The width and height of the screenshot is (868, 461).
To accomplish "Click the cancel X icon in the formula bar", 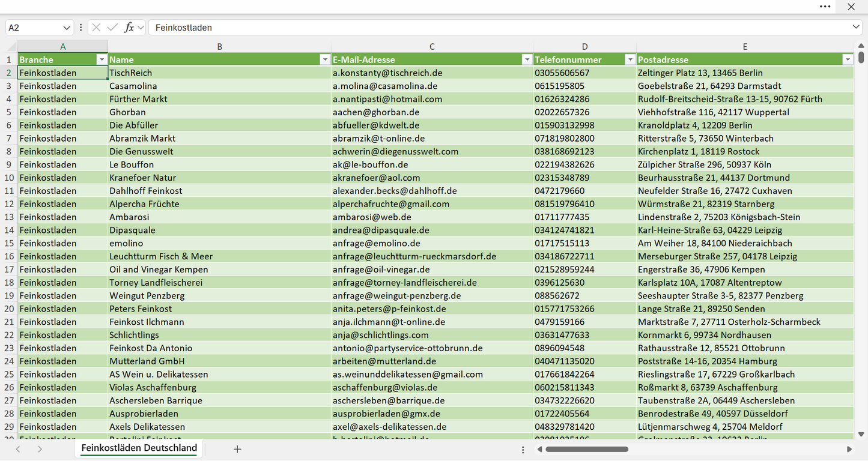I will click(x=96, y=28).
